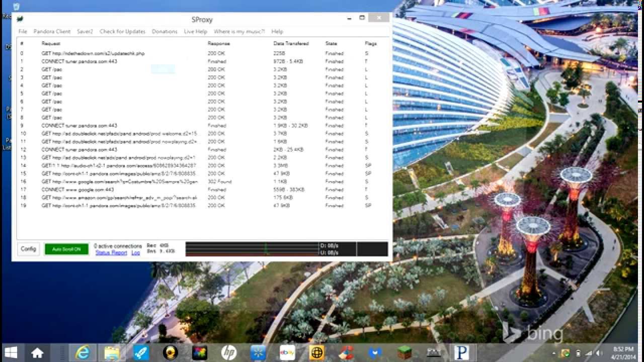
Task: Open the volume control in system tray
Action: pos(599,353)
